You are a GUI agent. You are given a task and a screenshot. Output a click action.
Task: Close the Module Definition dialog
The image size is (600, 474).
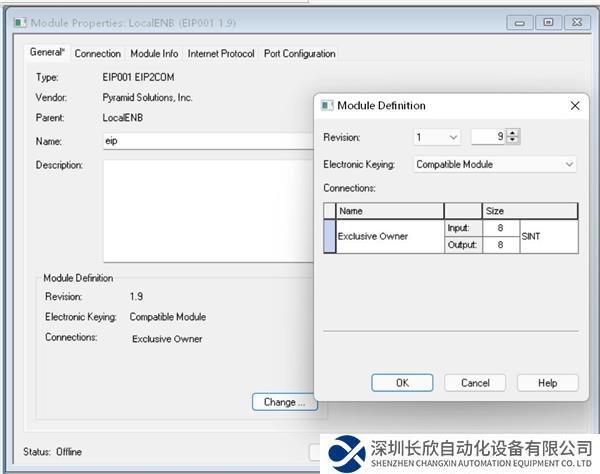[574, 105]
